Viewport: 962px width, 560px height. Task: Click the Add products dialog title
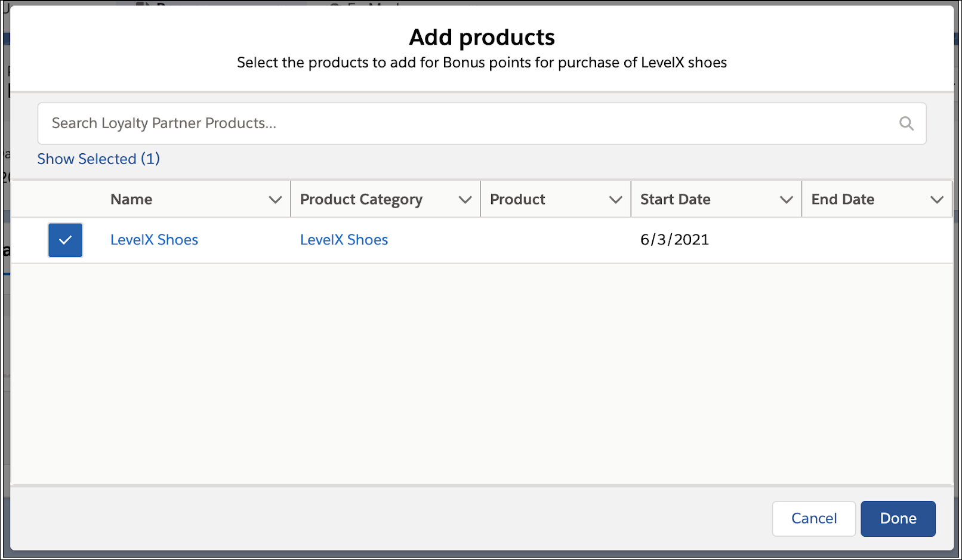tap(481, 37)
